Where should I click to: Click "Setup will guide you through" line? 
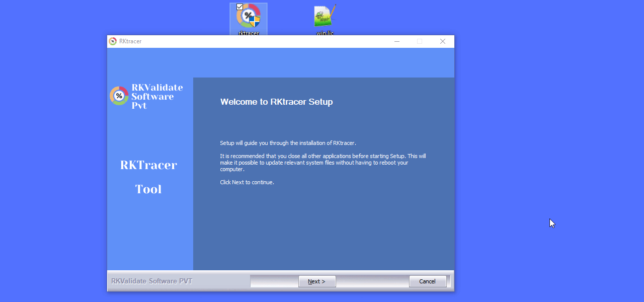tap(288, 143)
